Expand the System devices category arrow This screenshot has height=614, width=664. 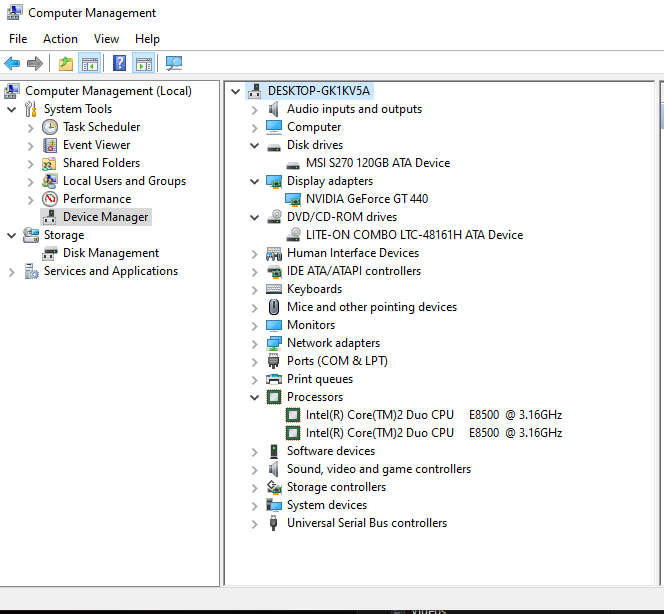[254, 506]
